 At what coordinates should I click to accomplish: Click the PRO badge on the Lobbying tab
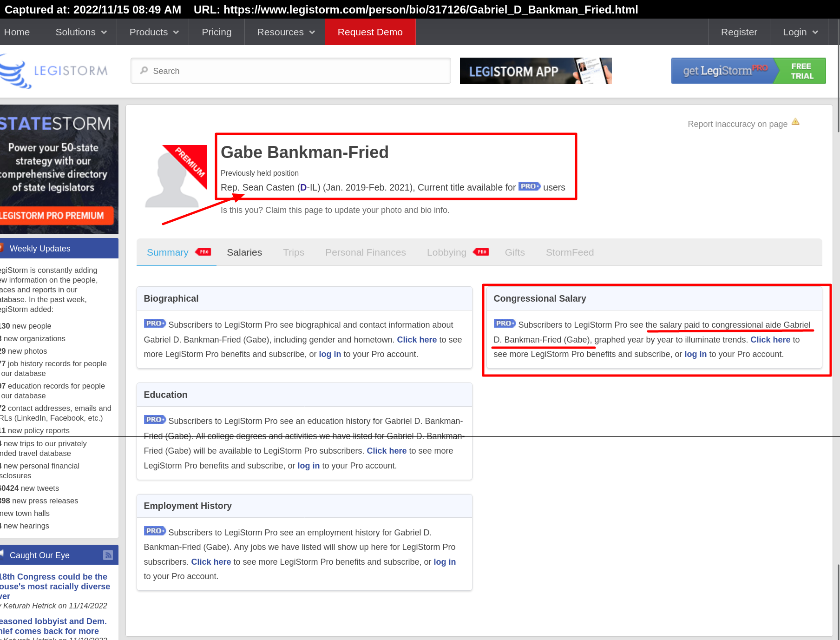[x=481, y=252]
